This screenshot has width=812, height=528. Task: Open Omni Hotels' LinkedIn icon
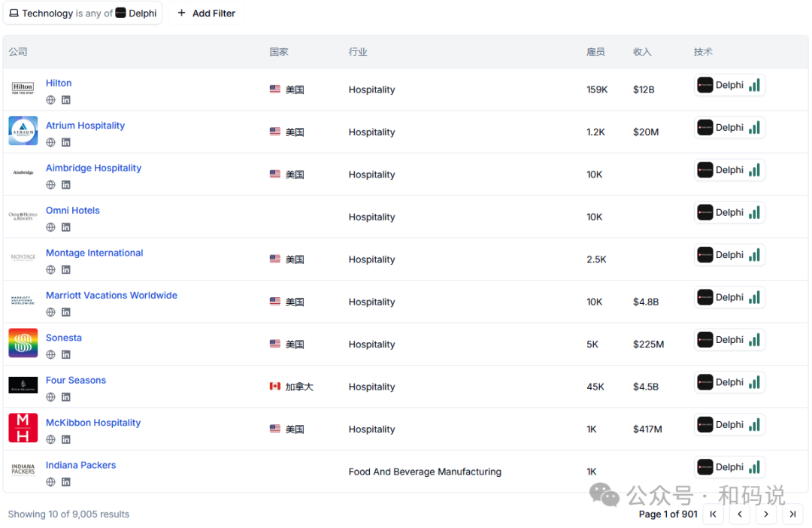pos(65,227)
